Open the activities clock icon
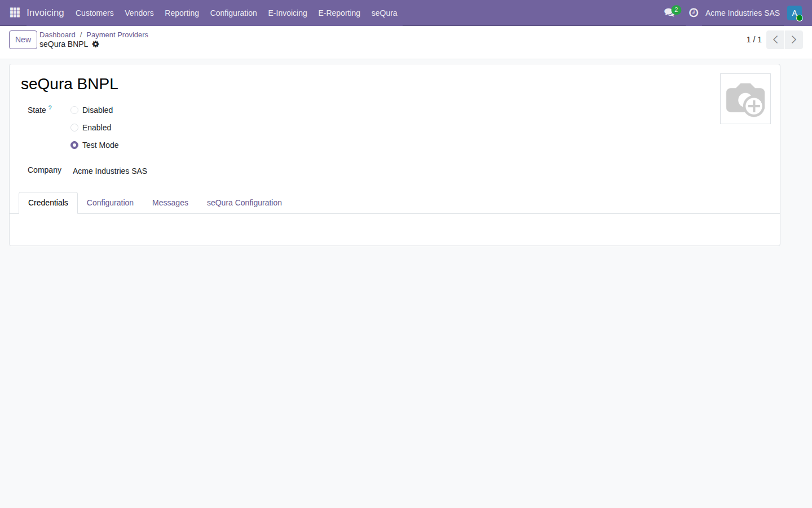 [694, 12]
